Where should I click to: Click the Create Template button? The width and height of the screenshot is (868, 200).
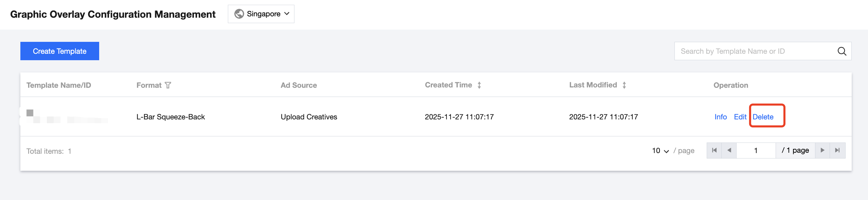click(x=60, y=51)
